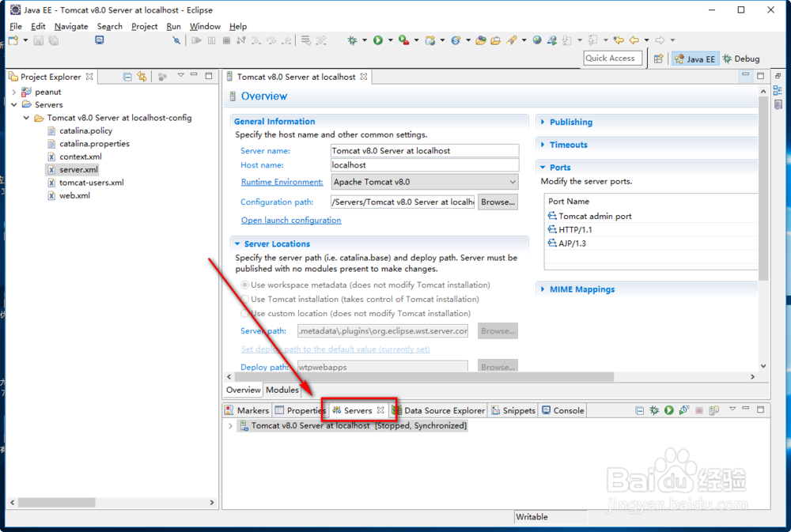Click Browse next to Configuration path

pyautogui.click(x=498, y=202)
